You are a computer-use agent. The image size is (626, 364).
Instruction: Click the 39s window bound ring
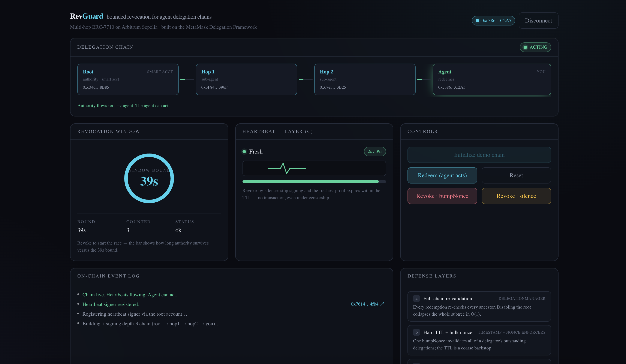(x=149, y=178)
